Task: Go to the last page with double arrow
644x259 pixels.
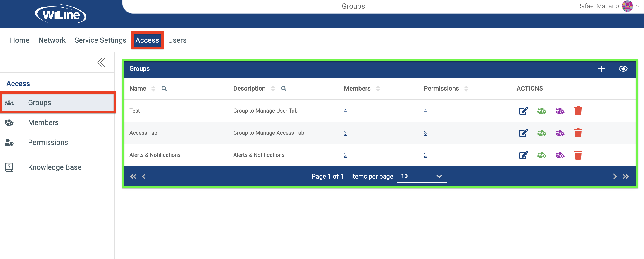Action: (626, 176)
